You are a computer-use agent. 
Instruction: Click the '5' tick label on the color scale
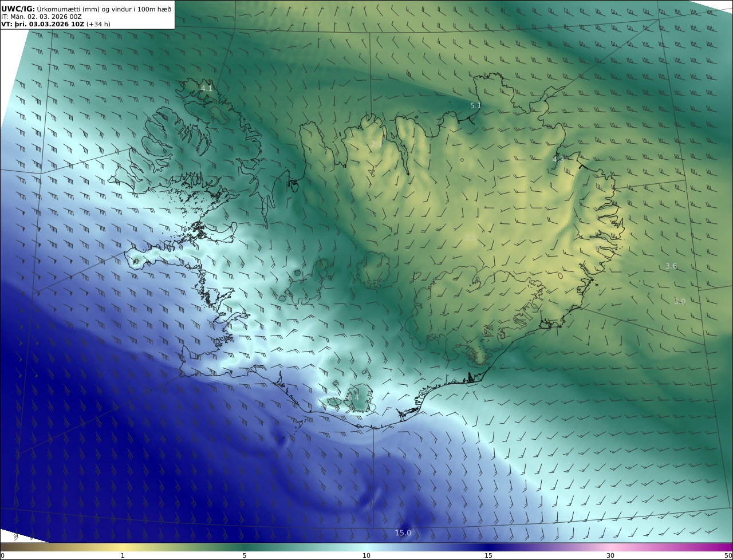point(245,555)
